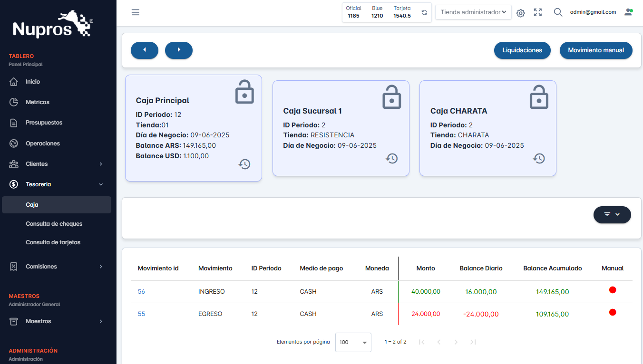Open movement id 55 link
643x364 pixels.
pyautogui.click(x=141, y=314)
